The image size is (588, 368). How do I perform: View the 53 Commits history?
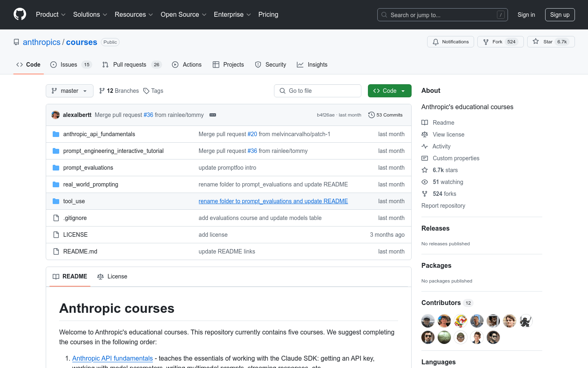pos(385,115)
